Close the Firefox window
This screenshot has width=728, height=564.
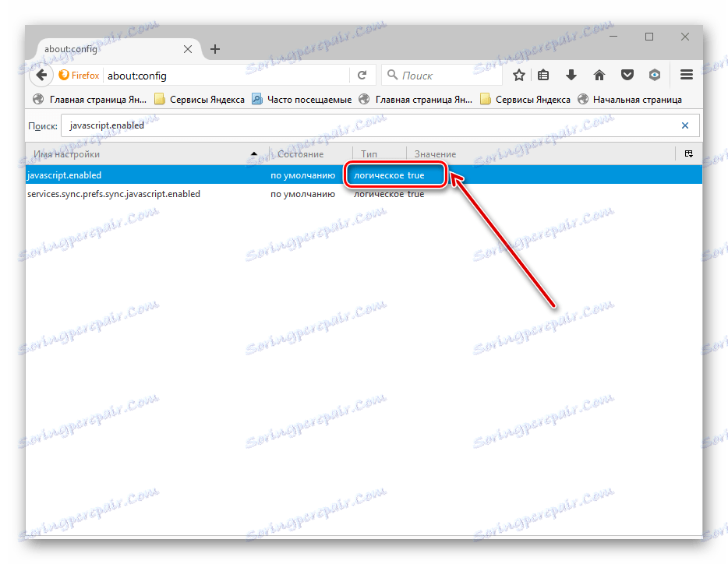pos(685,37)
